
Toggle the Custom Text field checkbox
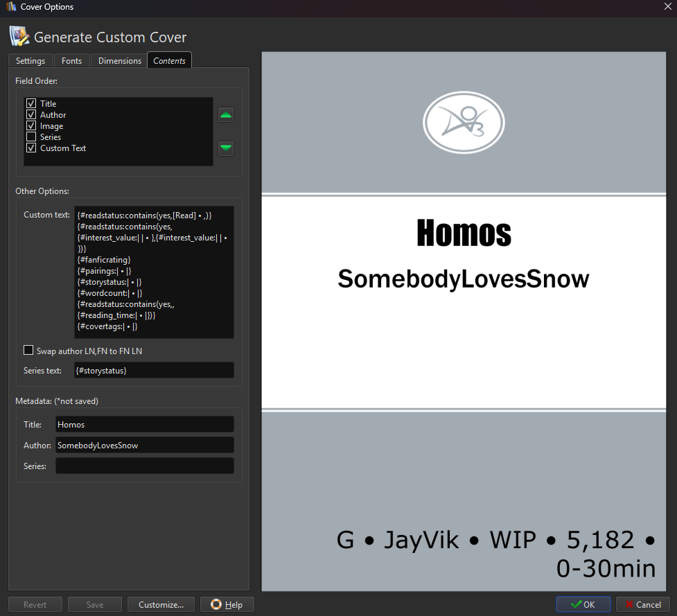tap(31, 148)
